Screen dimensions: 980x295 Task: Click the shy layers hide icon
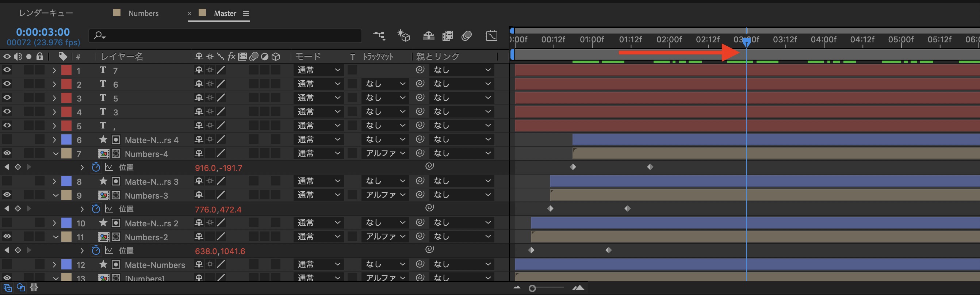point(428,36)
